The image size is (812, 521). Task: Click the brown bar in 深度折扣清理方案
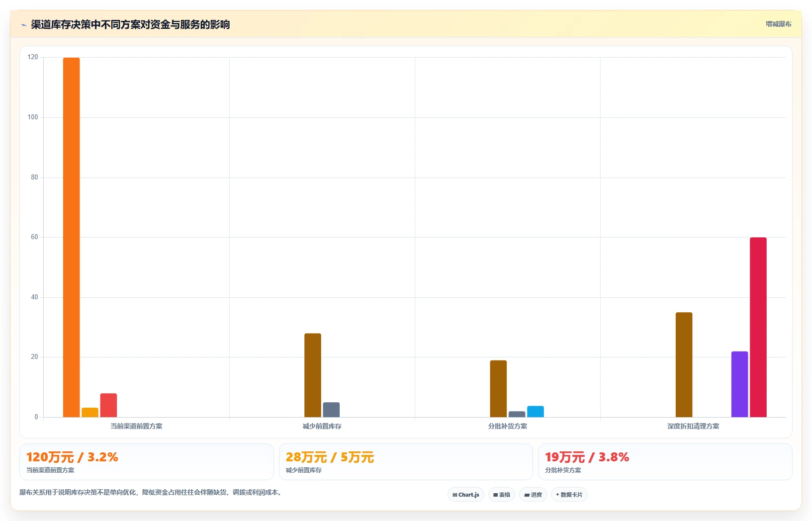pos(684,365)
